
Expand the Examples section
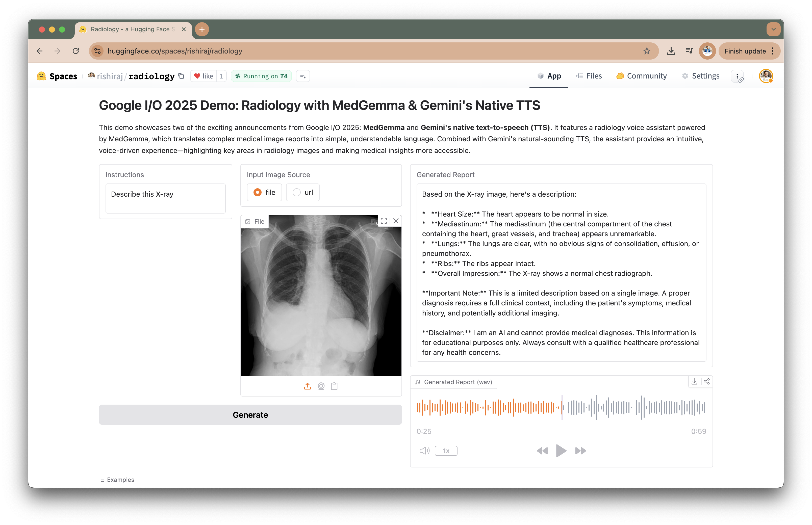117,480
